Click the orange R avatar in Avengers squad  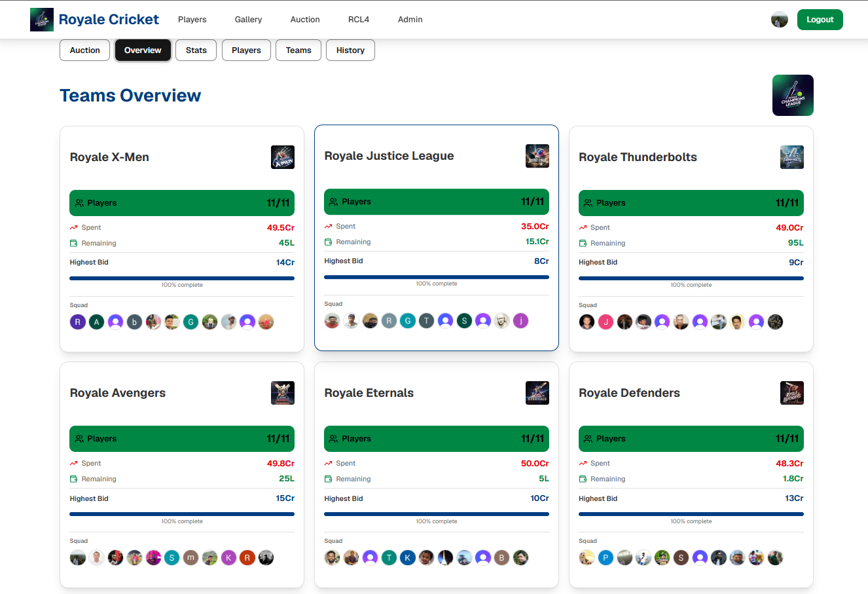(247, 557)
